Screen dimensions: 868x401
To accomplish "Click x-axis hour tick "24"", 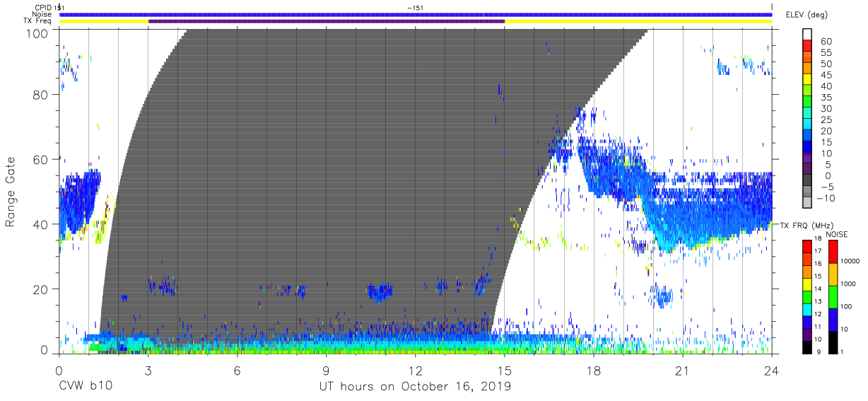I will point(772,370).
